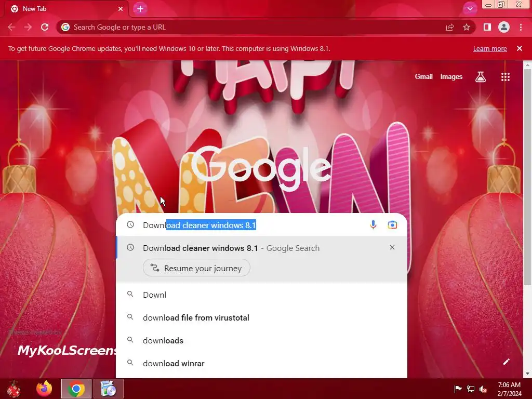The image size is (532, 399).
Task: Search by image with camera icon
Action: (392, 225)
